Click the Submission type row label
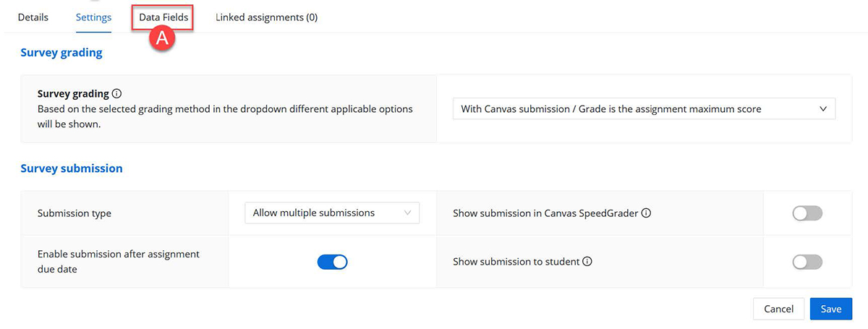 pyautogui.click(x=74, y=213)
